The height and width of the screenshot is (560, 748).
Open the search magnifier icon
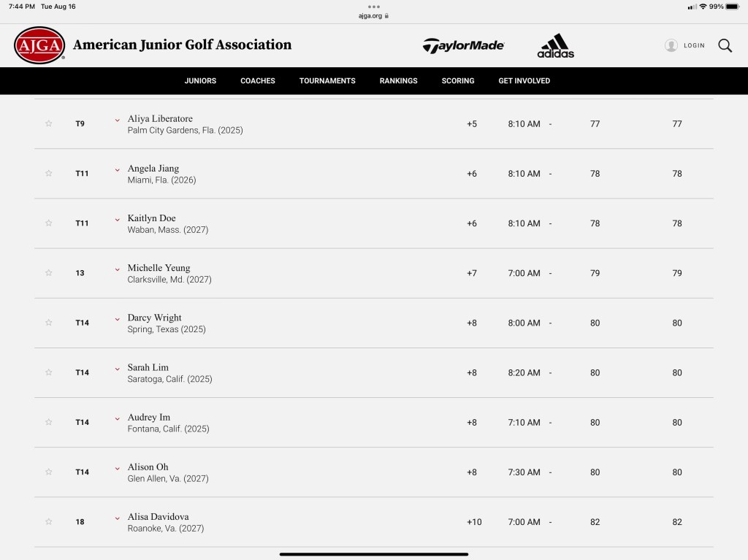click(x=725, y=45)
